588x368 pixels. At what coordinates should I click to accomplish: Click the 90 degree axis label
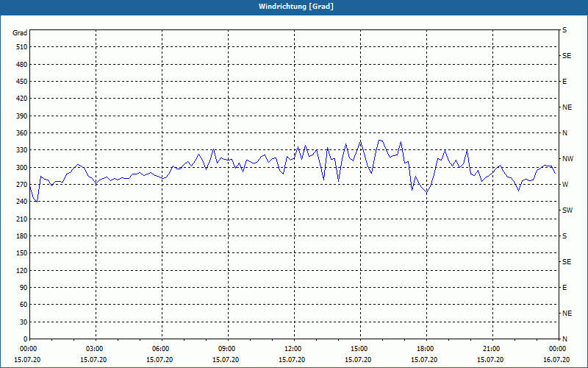tap(24, 288)
